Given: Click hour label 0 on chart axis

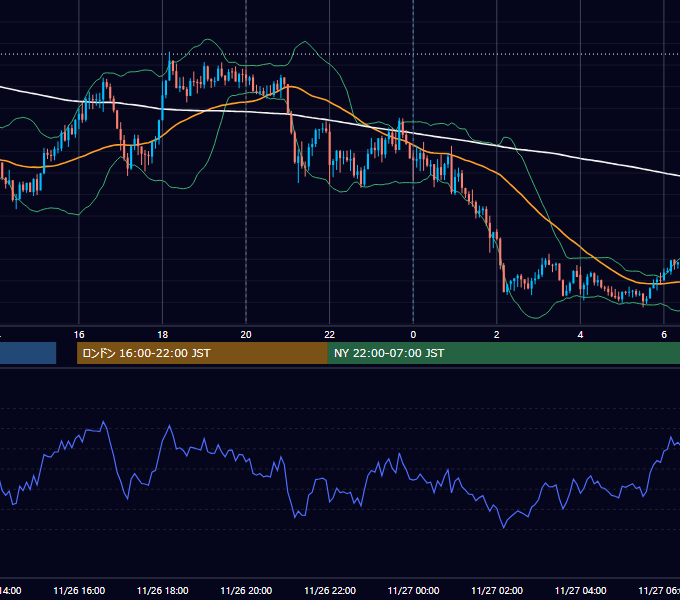Looking at the screenshot, I should [413, 335].
